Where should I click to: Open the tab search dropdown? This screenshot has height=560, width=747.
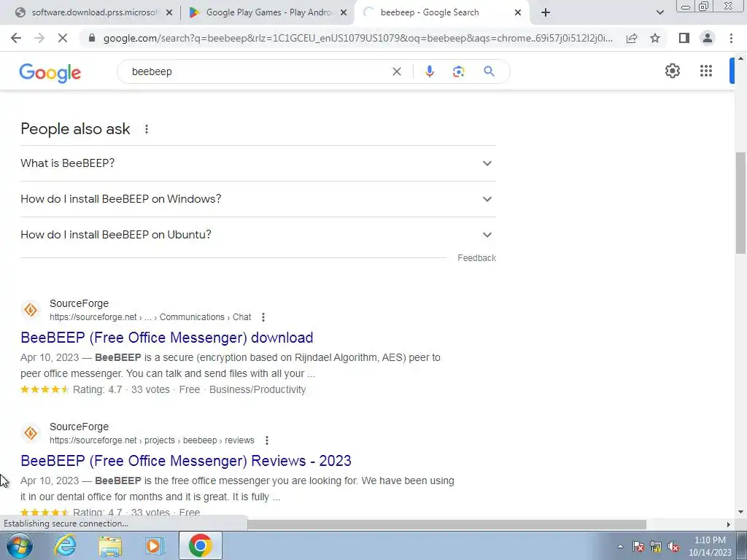coord(659,13)
